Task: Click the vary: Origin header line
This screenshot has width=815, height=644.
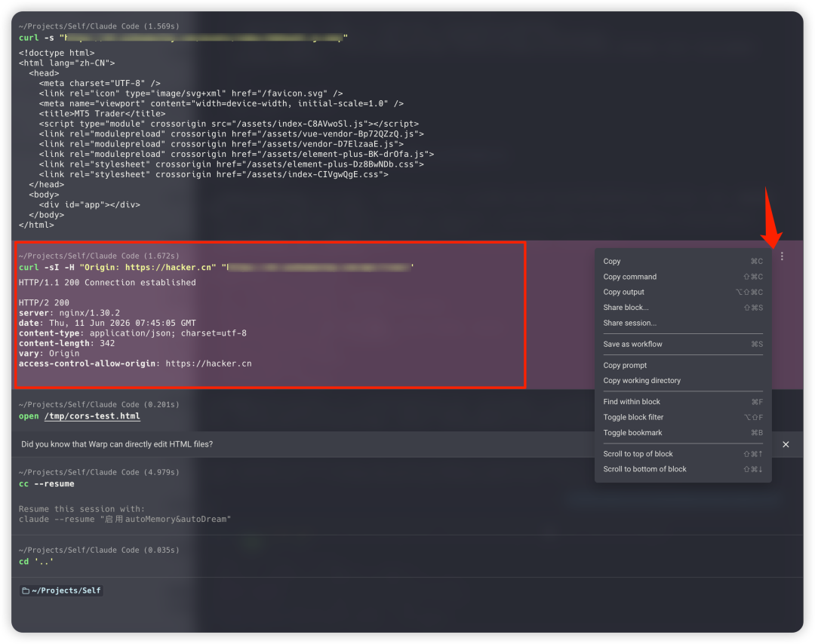Action: [x=49, y=354]
